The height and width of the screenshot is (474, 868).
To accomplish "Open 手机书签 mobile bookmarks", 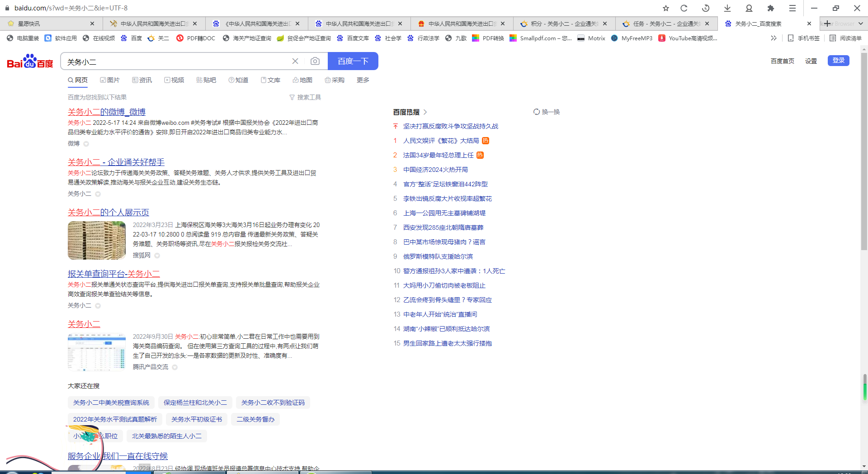I will [x=803, y=38].
